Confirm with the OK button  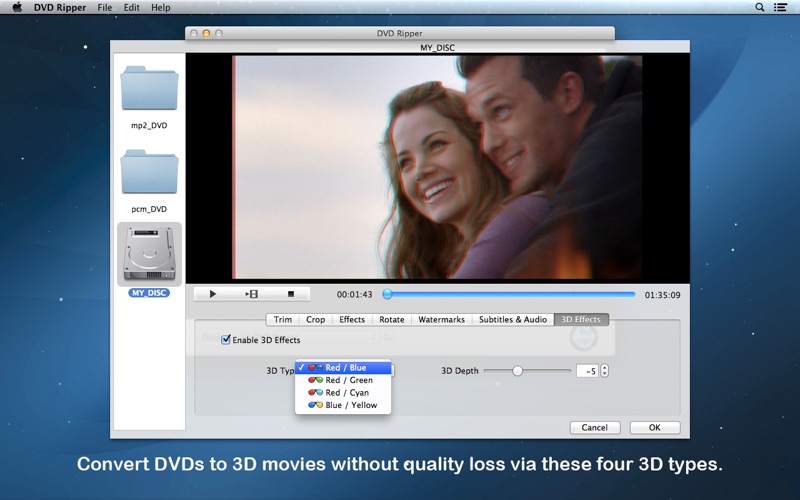[x=655, y=428]
